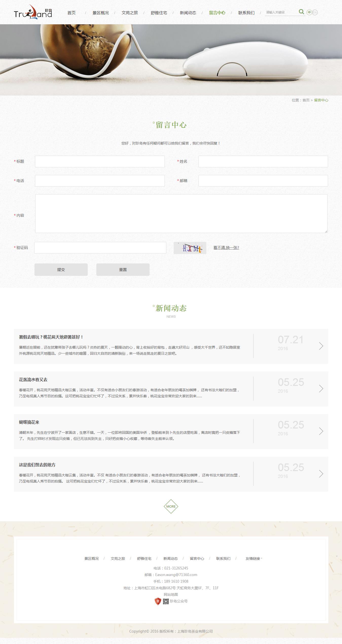Click the email Eason.wang@71360.com
The width and height of the screenshot is (342, 644).
coord(176,575)
